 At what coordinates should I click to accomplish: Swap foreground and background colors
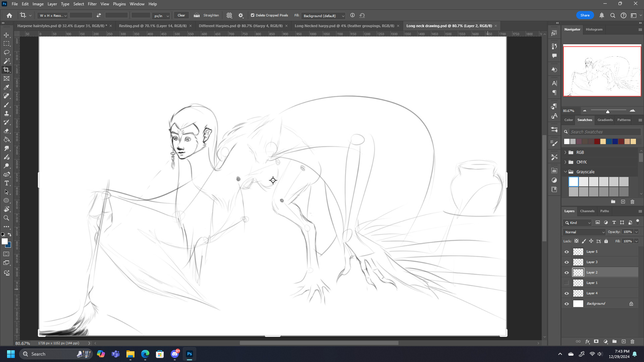coord(10,234)
